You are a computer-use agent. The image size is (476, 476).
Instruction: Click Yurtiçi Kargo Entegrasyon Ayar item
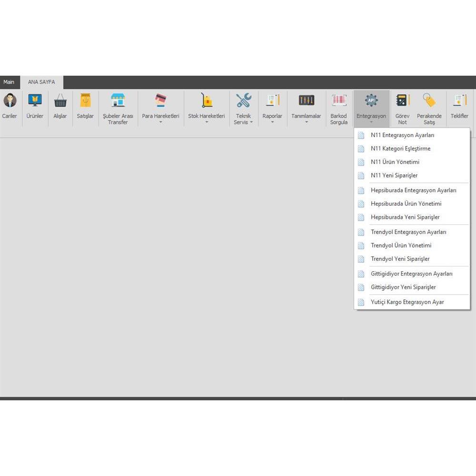[x=407, y=302]
